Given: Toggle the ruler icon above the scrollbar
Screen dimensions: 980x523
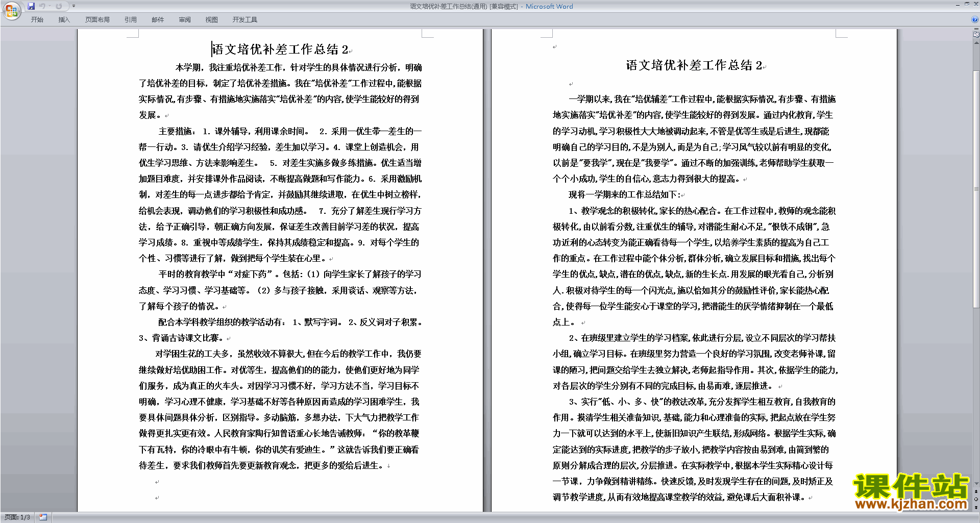Looking at the screenshot, I should tap(976, 35).
